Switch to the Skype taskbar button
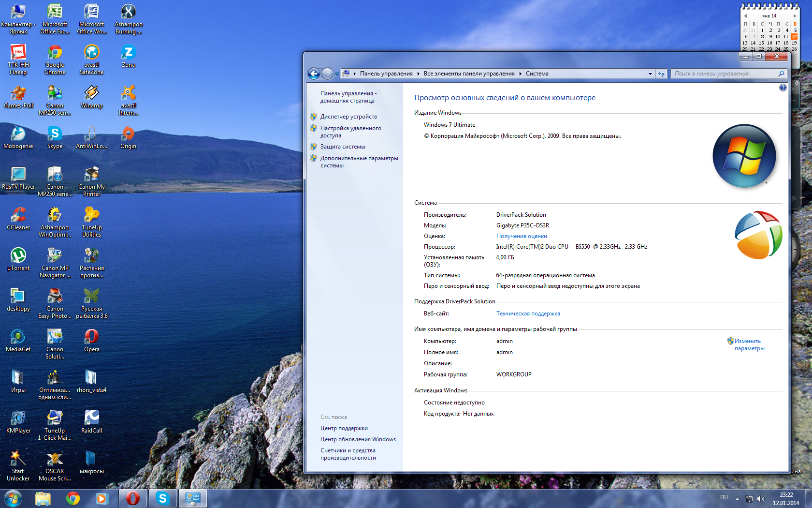 (x=163, y=498)
